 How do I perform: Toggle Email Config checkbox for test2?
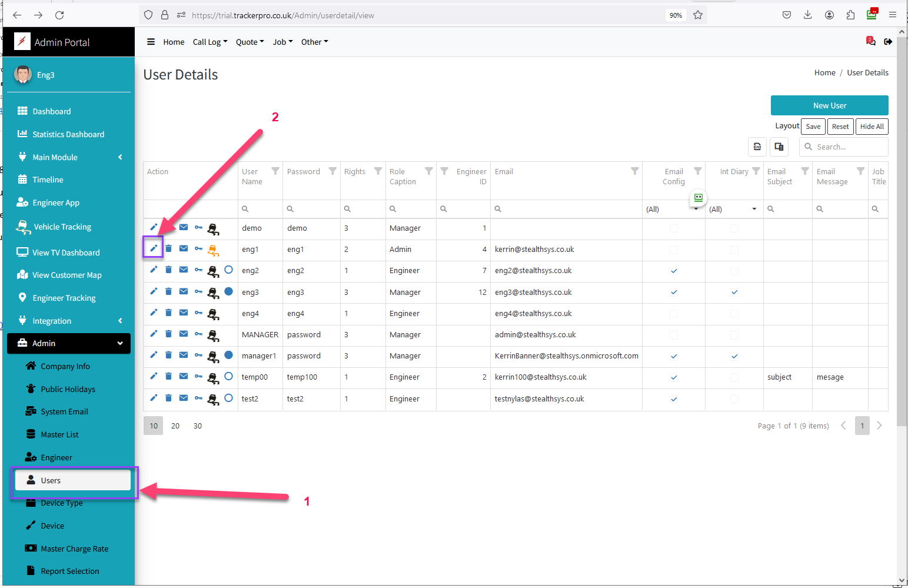coord(674,399)
